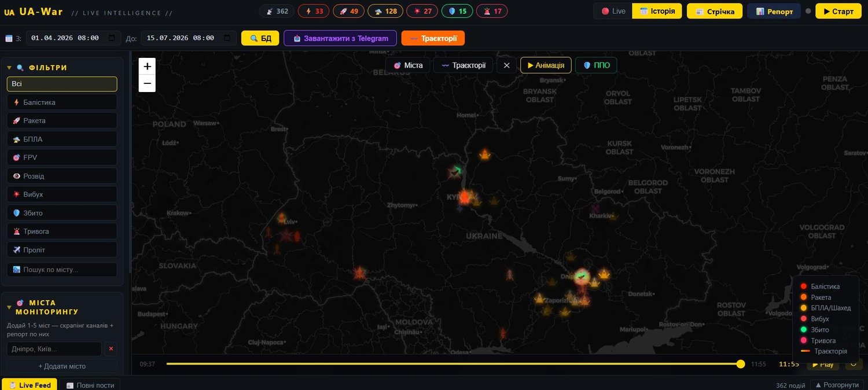The width and height of the screenshot is (868, 390).
Task: Click the green shot-down marker near Dnipro
Action: (x=582, y=277)
